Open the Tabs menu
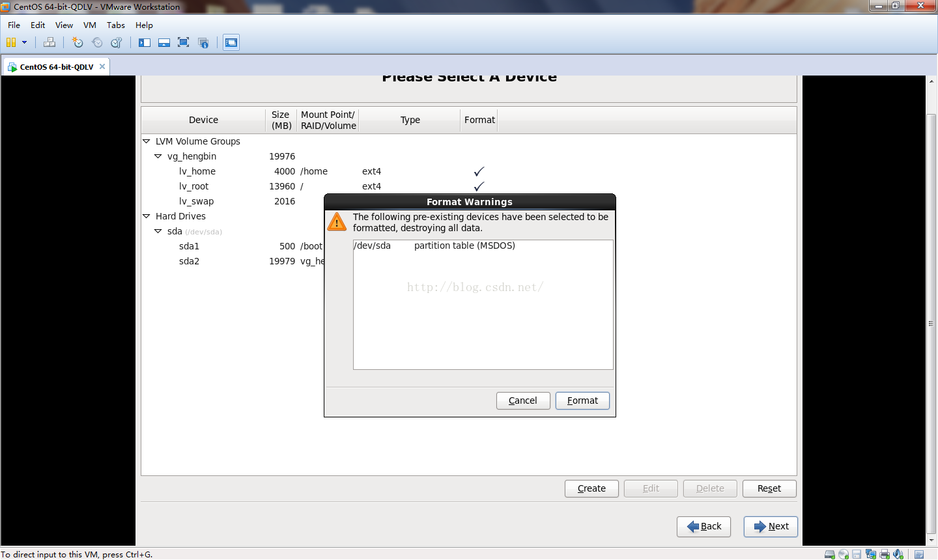 pos(116,25)
